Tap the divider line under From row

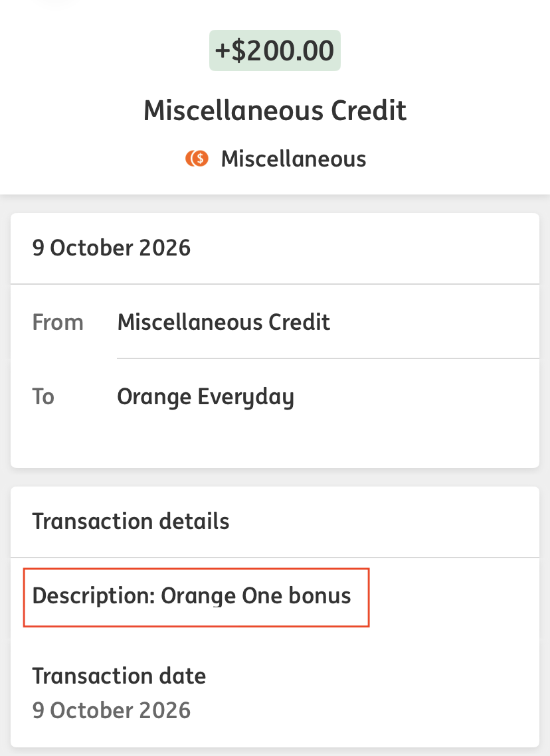coord(328,358)
